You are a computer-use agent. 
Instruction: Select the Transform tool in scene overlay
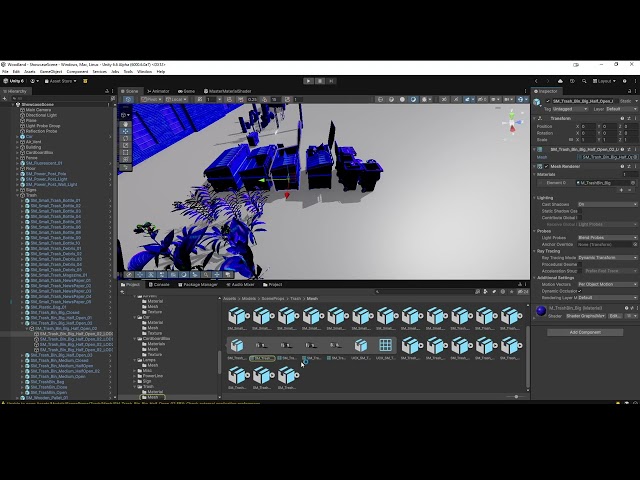pyautogui.click(x=126, y=159)
